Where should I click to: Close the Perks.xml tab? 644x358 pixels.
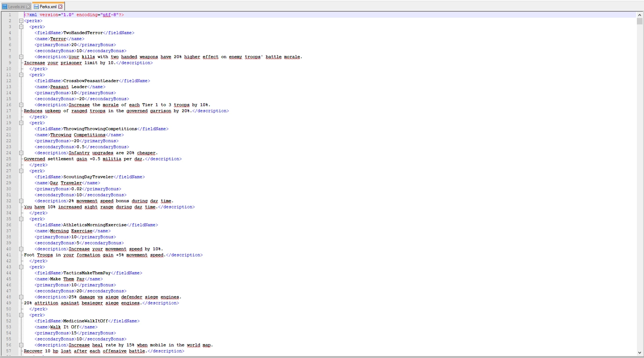click(60, 7)
